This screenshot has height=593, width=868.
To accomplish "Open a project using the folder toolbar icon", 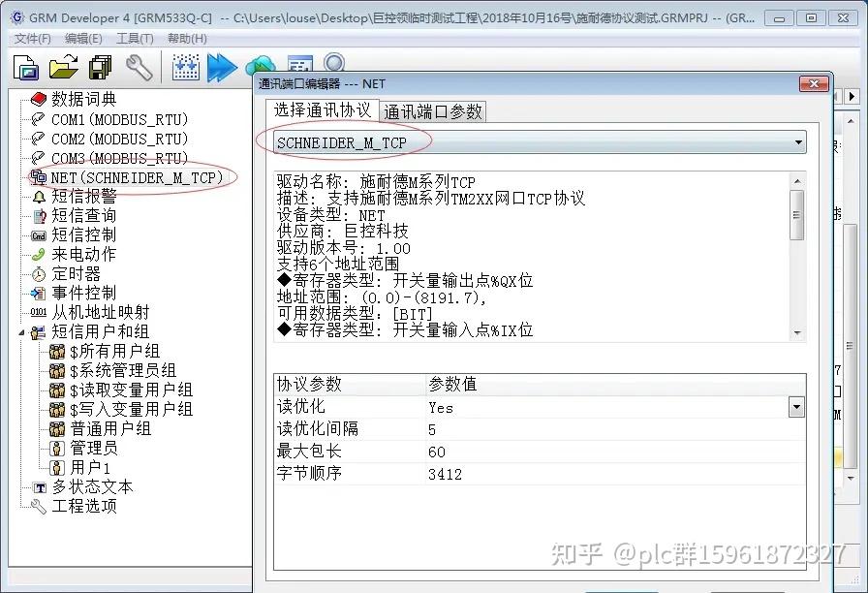I will 63,68.
